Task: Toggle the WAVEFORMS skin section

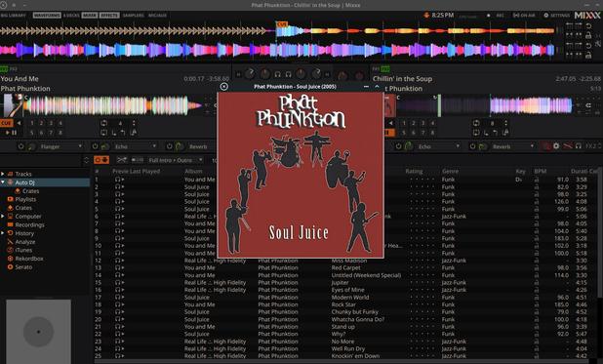Action: point(47,16)
